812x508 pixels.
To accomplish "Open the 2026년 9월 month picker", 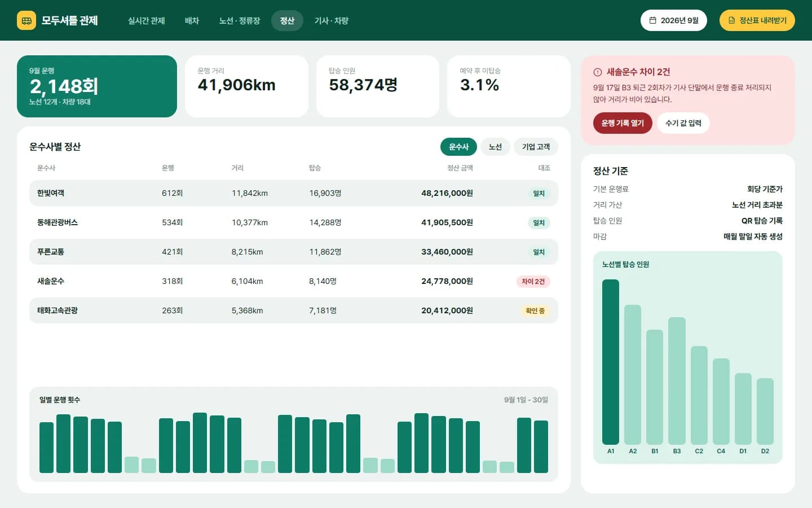I will tap(673, 20).
